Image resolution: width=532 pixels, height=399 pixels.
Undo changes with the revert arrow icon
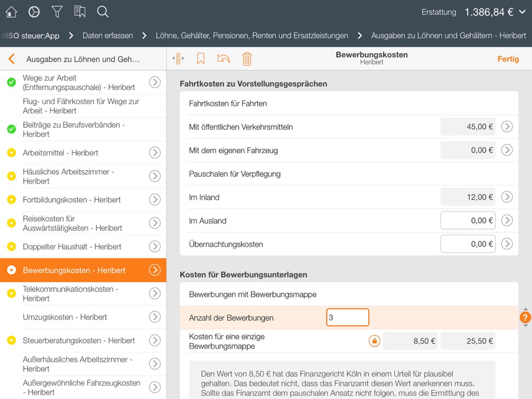tap(223, 59)
